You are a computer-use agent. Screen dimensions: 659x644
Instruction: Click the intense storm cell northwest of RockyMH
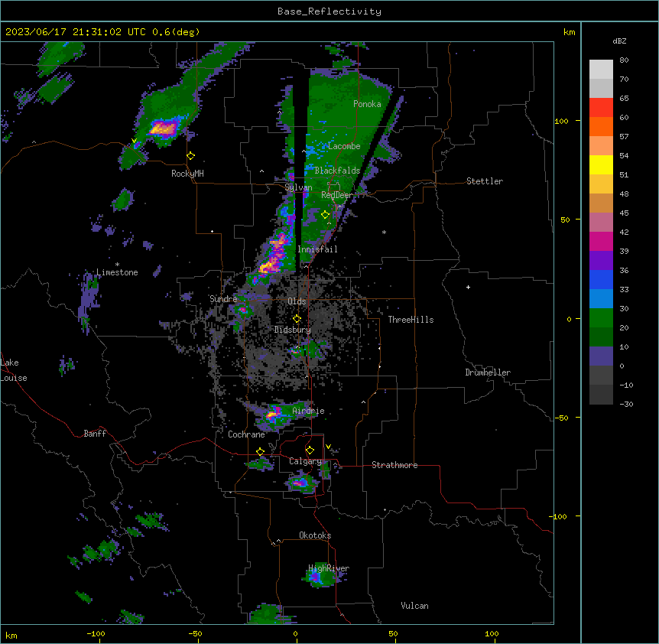tap(163, 128)
